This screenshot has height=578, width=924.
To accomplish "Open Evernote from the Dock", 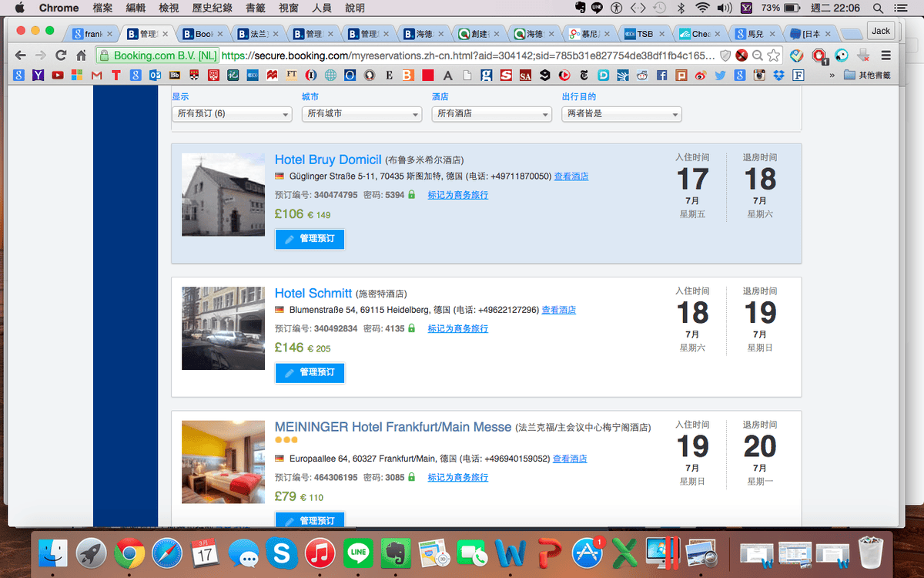I will 395,553.
